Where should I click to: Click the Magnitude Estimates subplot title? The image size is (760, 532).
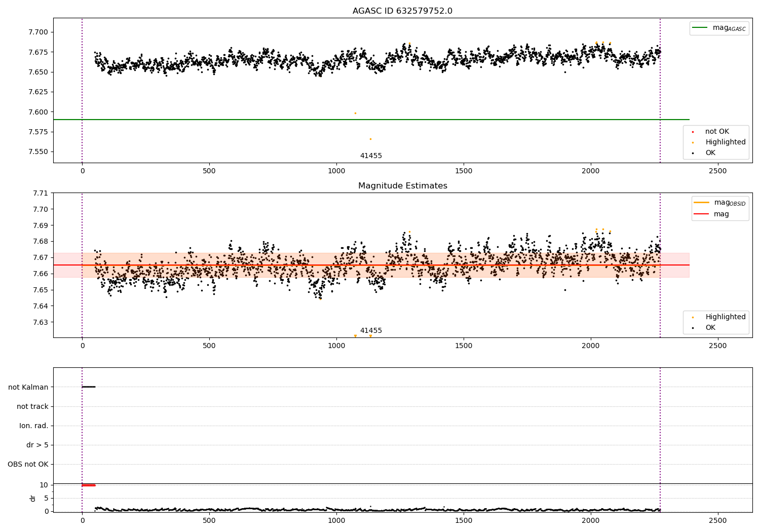click(x=402, y=186)
